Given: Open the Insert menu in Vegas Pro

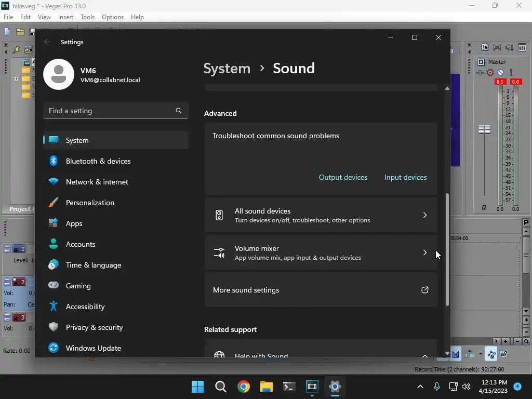Looking at the screenshot, I should [x=65, y=17].
